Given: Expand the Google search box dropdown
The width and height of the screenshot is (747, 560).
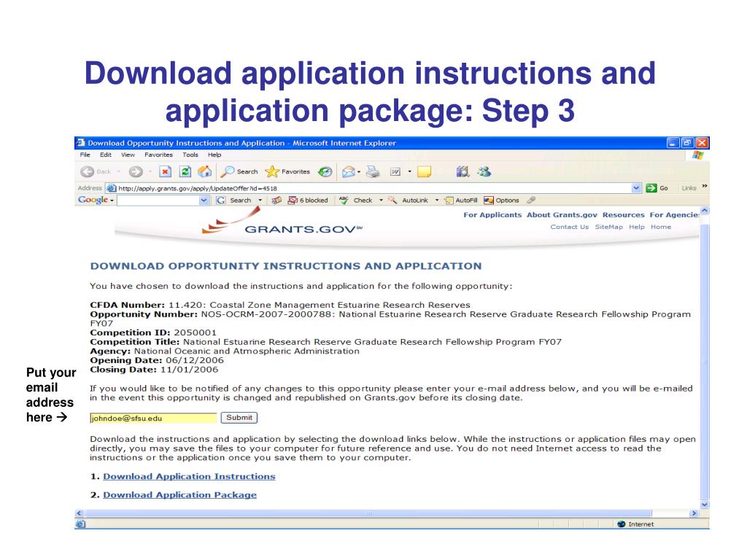Looking at the screenshot, I should [204, 201].
